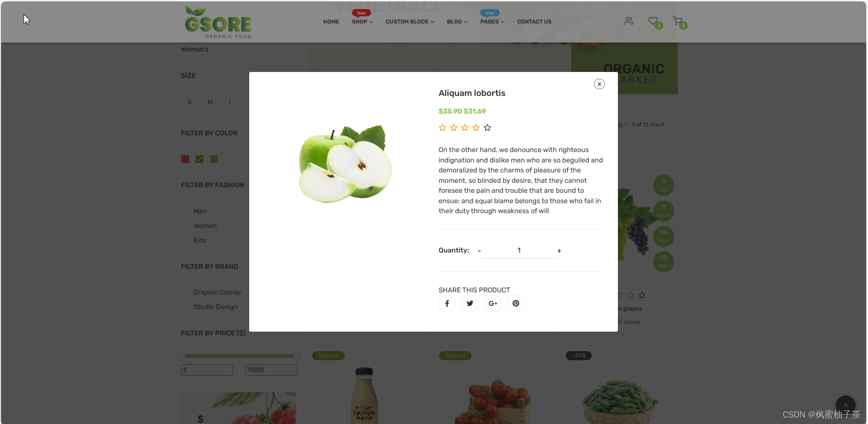The image size is (868, 424).
Task: Check the Women fashion filter
Action: (185, 226)
